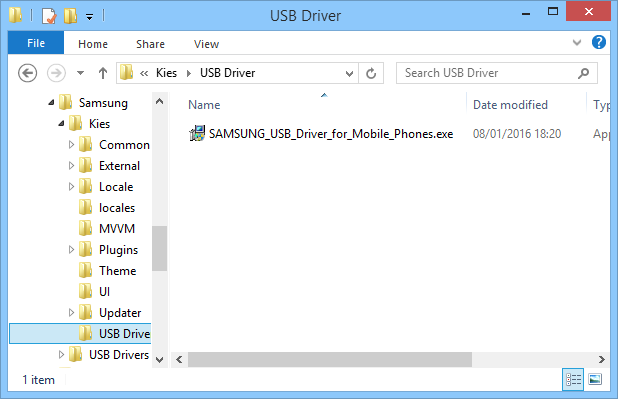Expand the External folder node
This screenshot has height=399, width=618.
pyautogui.click(x=71, y=166)
